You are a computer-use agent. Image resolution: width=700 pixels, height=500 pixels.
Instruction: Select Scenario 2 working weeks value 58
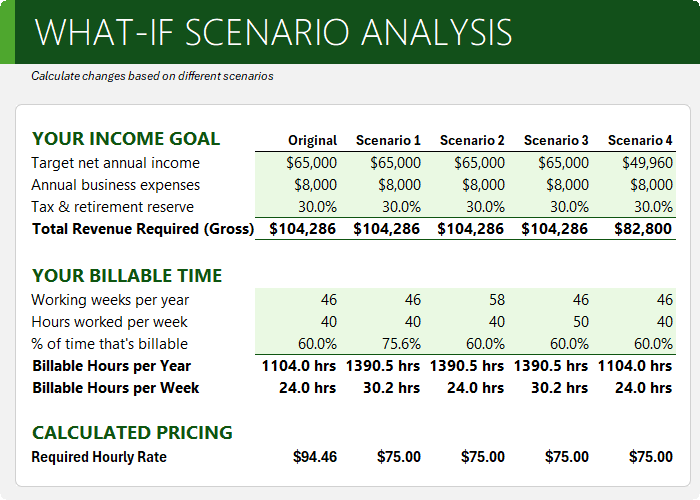tap(496, 300)
